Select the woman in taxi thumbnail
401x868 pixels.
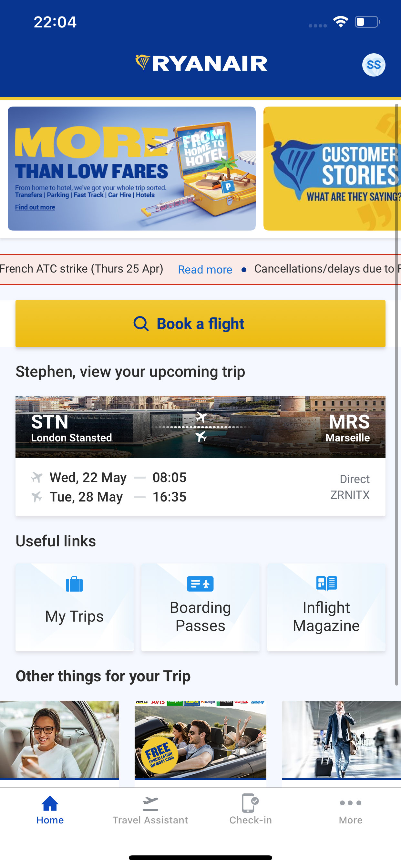coord(59,740)
